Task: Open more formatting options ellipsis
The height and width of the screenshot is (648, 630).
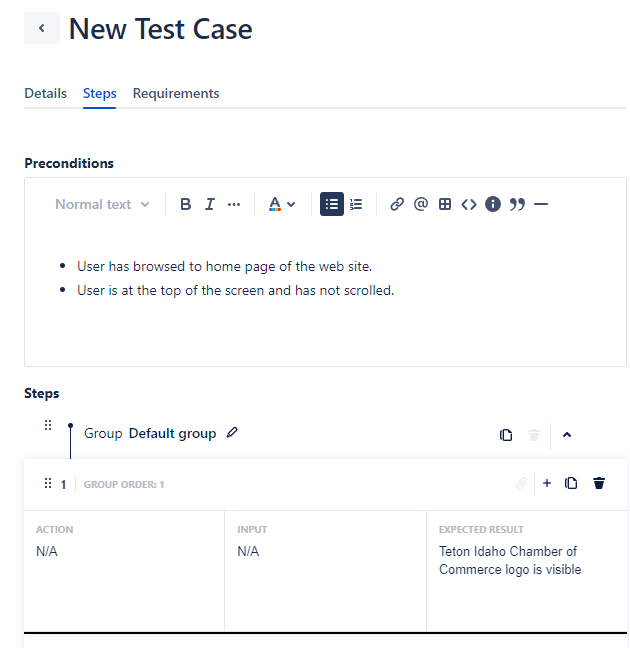Action: (x=234, y=204)
